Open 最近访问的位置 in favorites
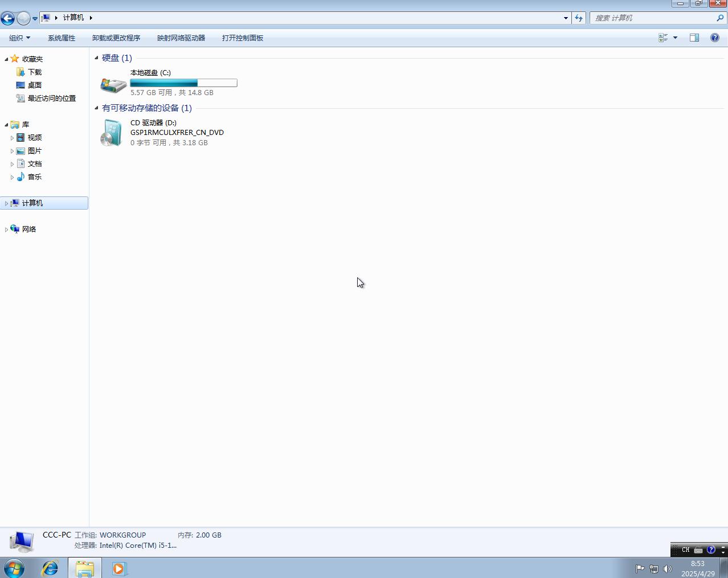 52,99
